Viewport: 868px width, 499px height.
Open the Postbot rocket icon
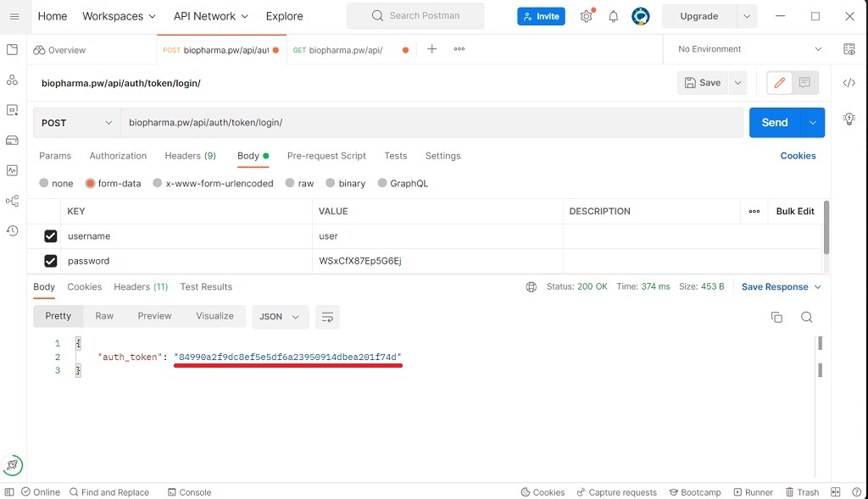(13, 465)
